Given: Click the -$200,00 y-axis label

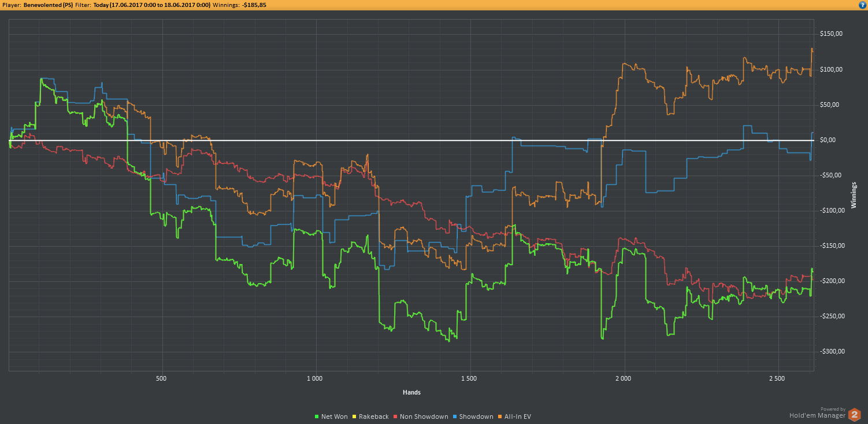Looking at the screenshot, I should 832,281.
